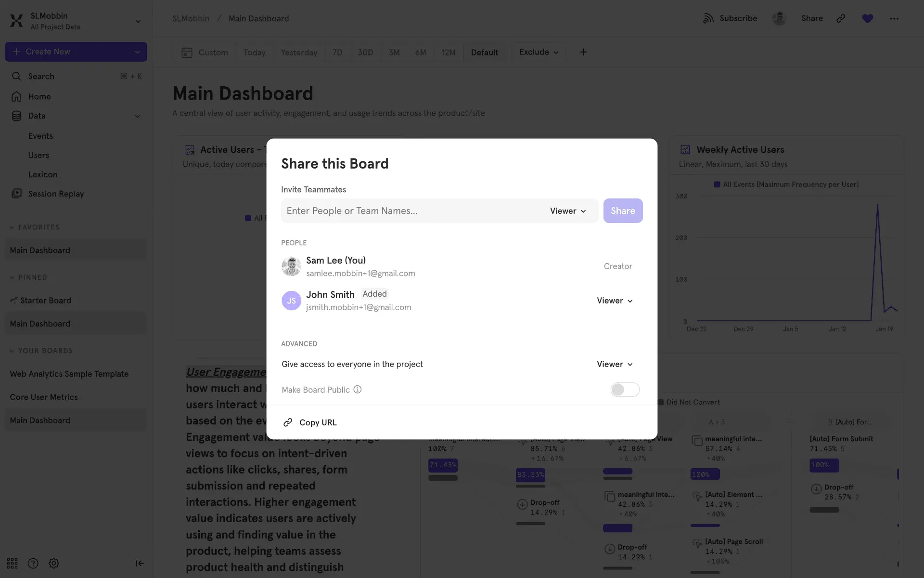Viewport: 924px width, 578px height.
Task: Click the Make Board Public info icon
Action: coord(358,390)
